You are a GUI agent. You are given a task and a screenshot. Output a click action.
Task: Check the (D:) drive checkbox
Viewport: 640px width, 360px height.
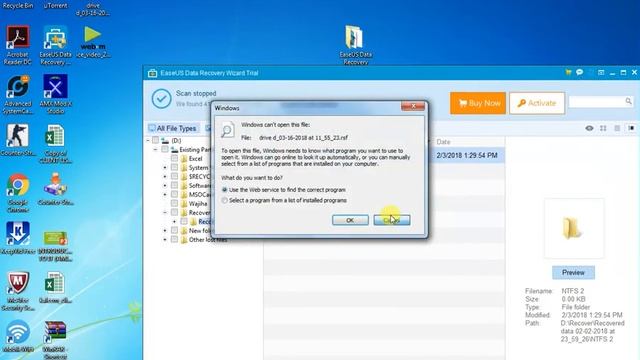(156, 140)
